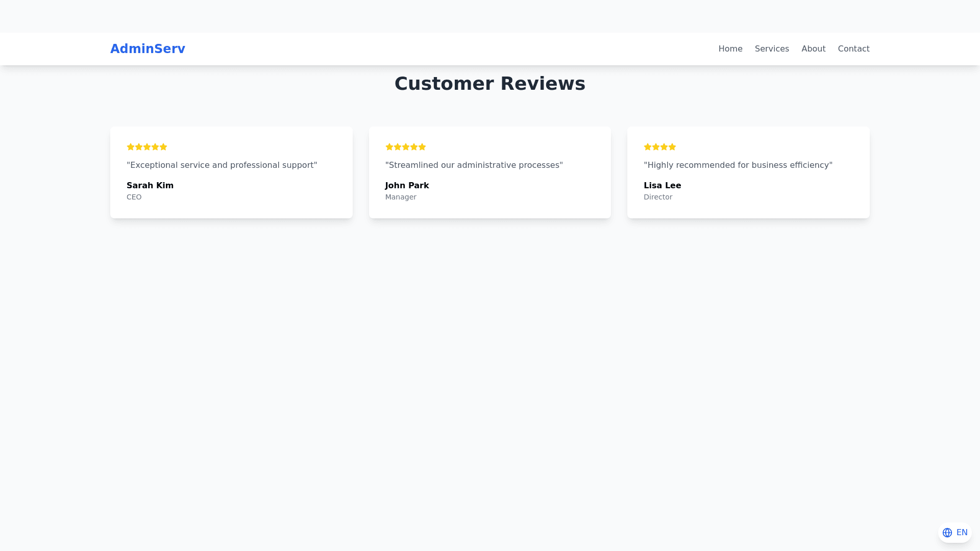Click the Lisa Lee reviewer name

[x=662, y=186]
